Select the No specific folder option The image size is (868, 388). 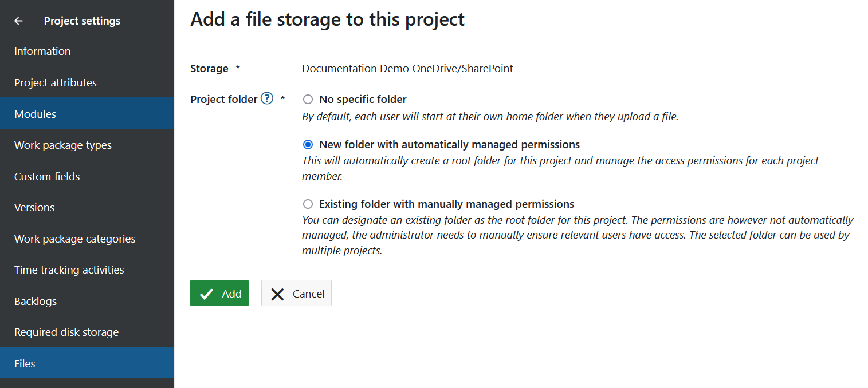click(x=308, y=100)
